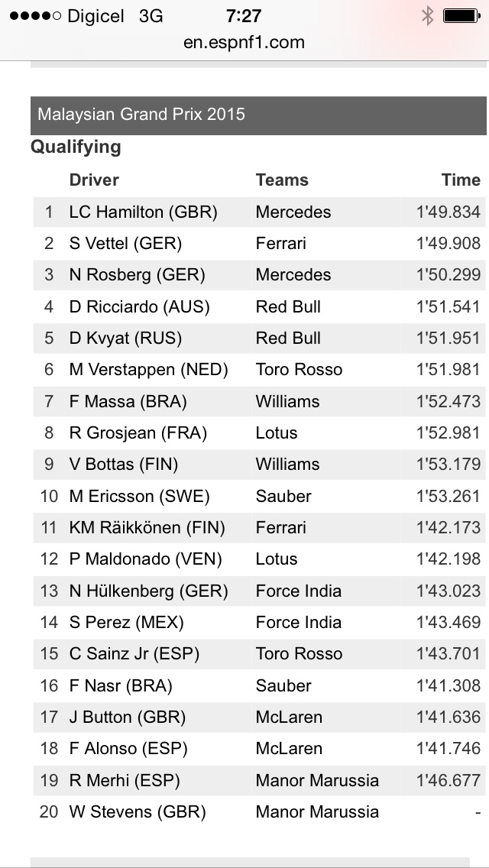Select LC Hamilton (GBR) driver name
The width and height of the screenshot is (489, 868).
(143, 212)
